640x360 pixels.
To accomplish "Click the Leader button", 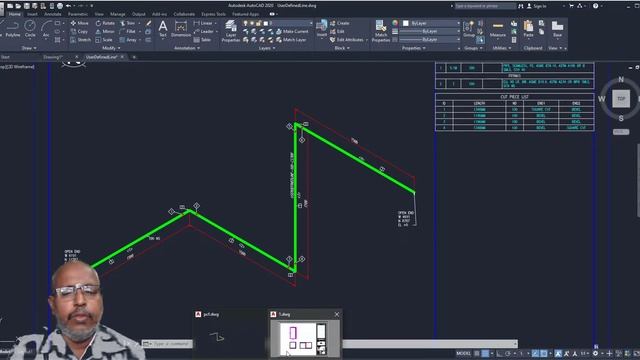I will click(x=203, y=31).
